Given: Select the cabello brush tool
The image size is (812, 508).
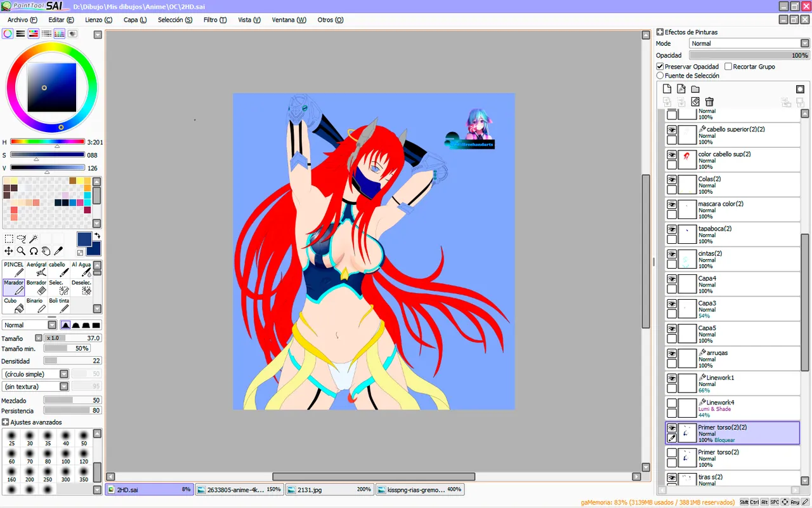Looking at the screenshot, I should click(x=59, y=269).
